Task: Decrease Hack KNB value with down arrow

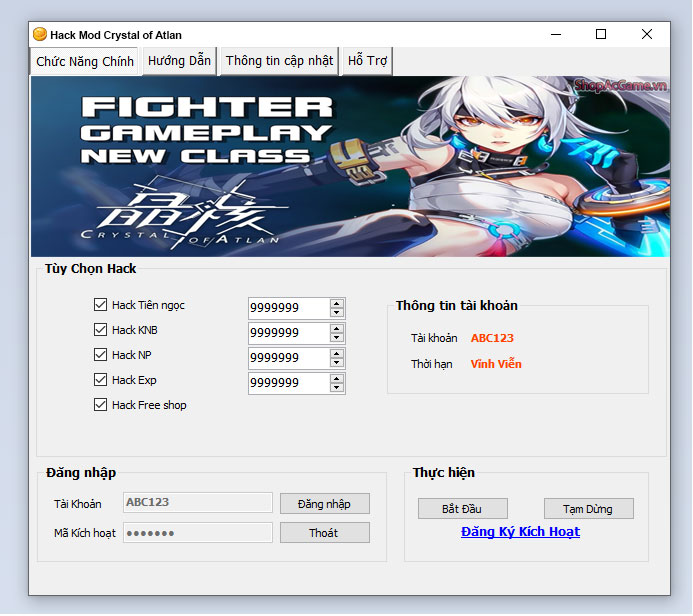Action: [337, 338]
